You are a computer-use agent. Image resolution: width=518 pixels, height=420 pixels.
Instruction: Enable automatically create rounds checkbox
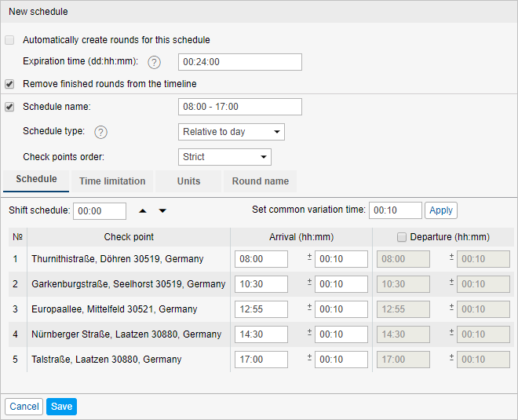tap(10, 40)
